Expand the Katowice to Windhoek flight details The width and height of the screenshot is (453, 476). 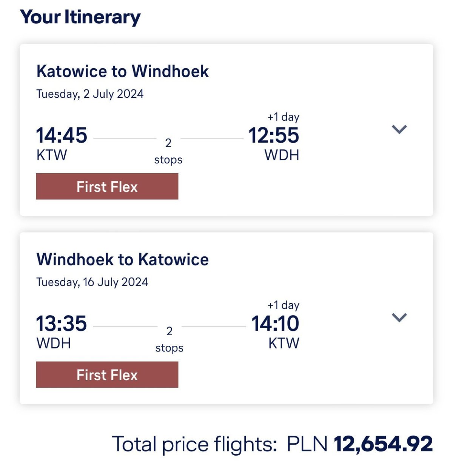(x=399, y=129)
